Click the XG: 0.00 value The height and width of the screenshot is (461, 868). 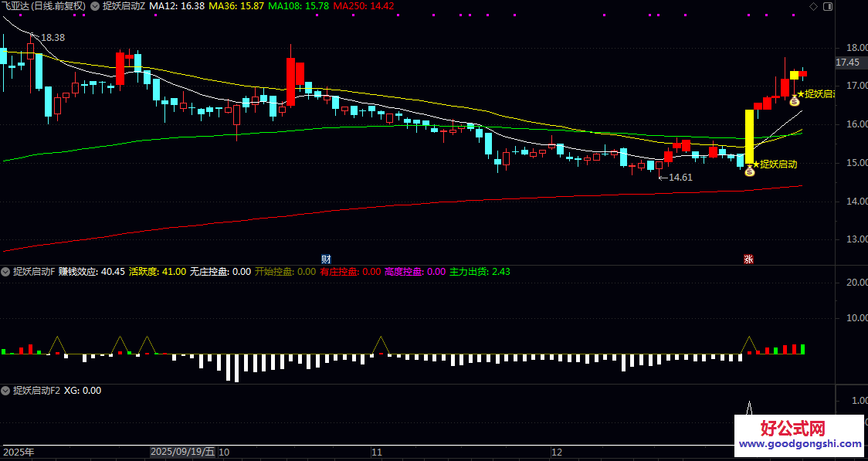point(83,390)
